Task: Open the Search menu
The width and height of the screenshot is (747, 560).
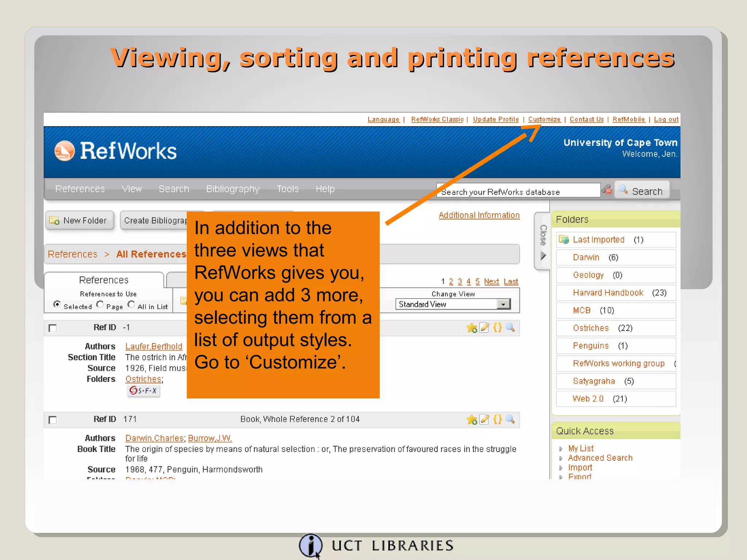Action: pyautogui.click(x=174, y=189)
